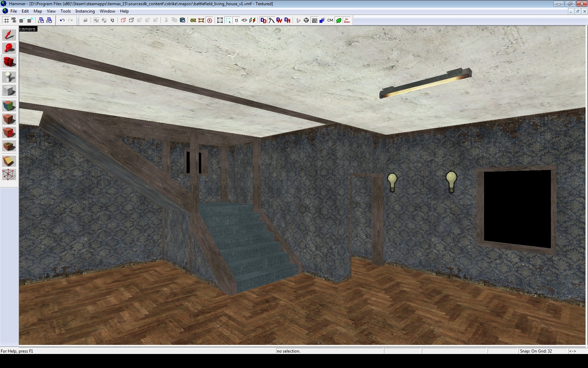588x368 pixels.
Task: Click the Undo arrow in toolbar
Action: point(62,20)
